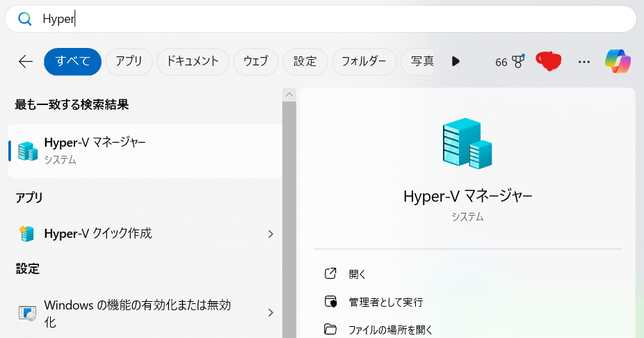This screenshot has width=644, height=338.
Task: Switch to the ドキュメント filter tab
Action: click(193, 62)
